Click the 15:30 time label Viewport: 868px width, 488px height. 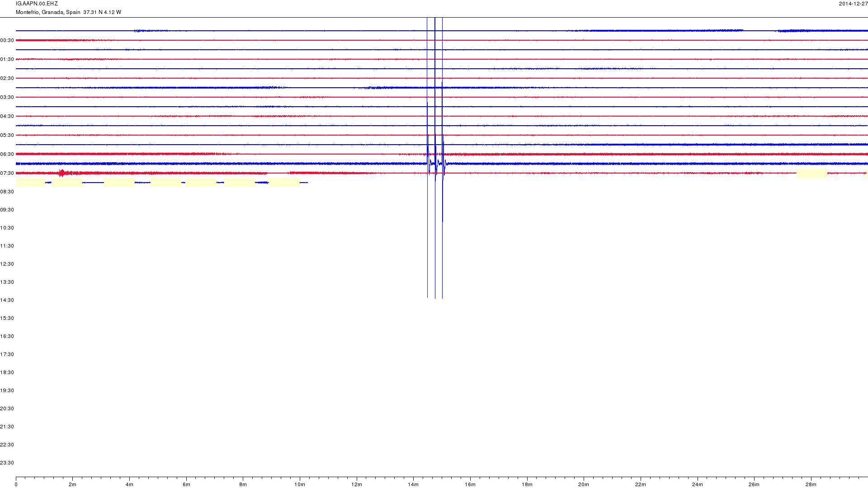click(x=7, y=318)
